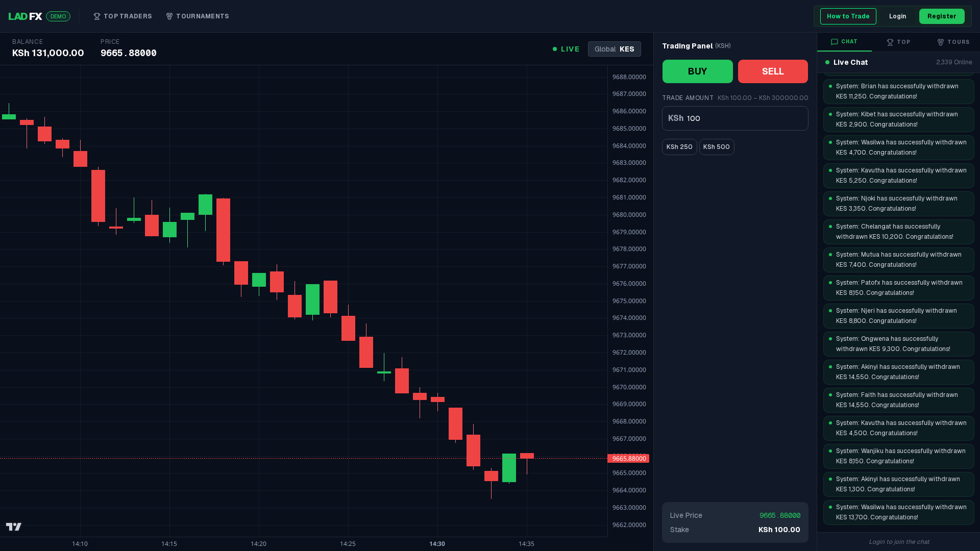Click Njoki's KES 3,350 withdrawal message
The height and width of the screenshot is (551, 980).
[899, 204]
